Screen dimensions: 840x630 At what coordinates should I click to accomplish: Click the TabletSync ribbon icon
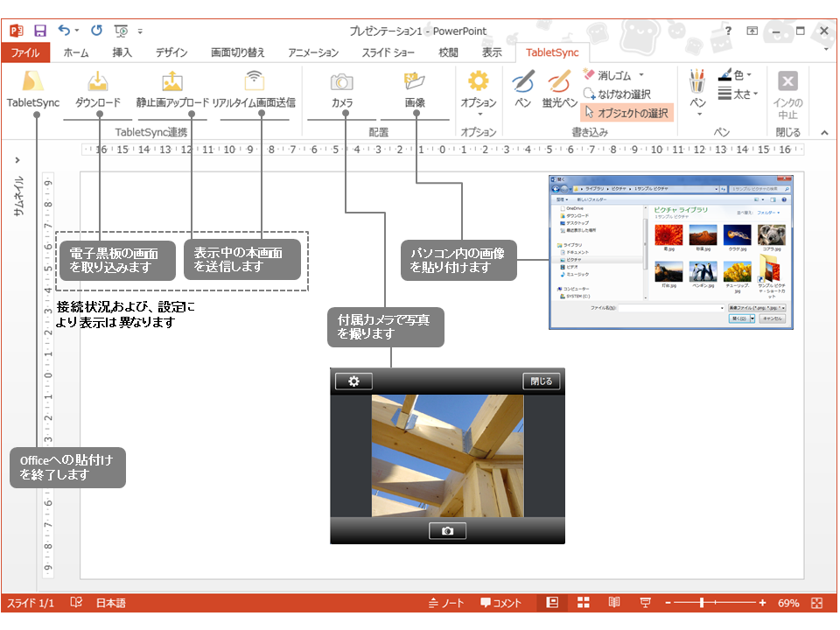[x=33, y=82]
